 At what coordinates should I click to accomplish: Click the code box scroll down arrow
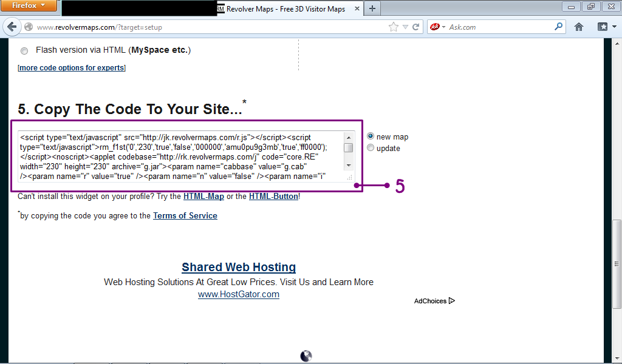pos(349,165)
